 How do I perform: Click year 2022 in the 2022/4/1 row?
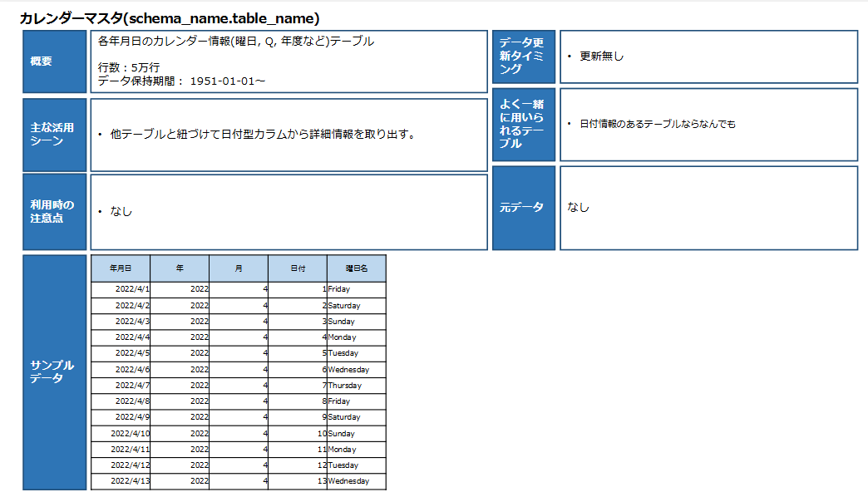click(180, 289)
